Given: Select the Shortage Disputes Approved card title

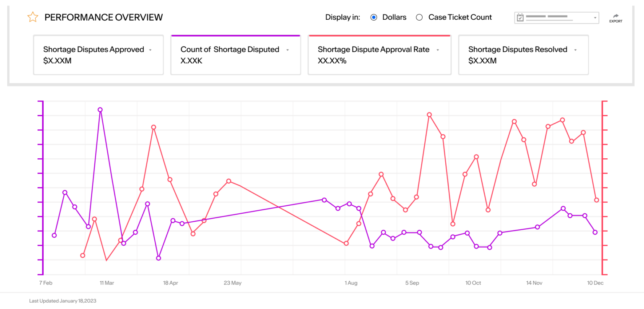Looking at the screenshot, I should [x=93, y=50].
